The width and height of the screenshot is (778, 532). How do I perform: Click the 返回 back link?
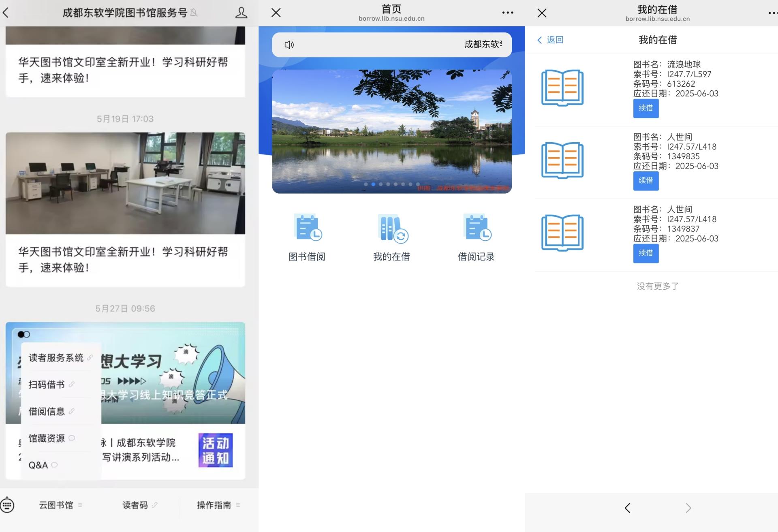(x=550, y=40)
